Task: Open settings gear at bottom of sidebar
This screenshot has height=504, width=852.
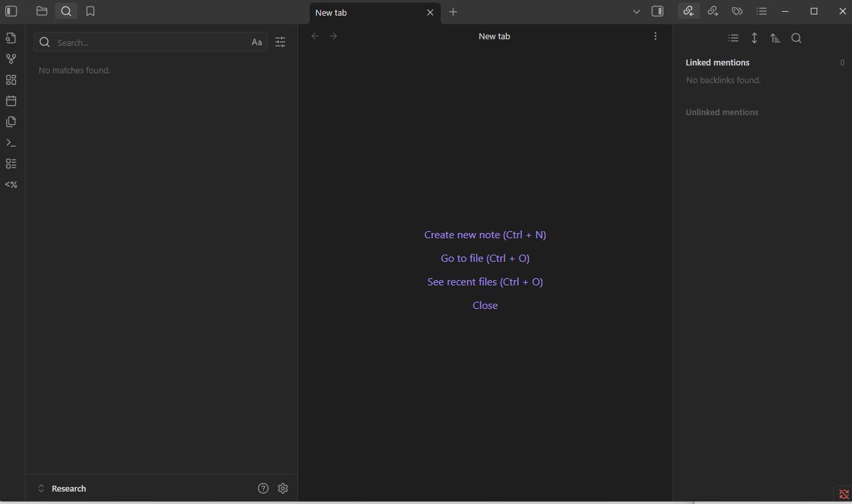Action: 283,488
